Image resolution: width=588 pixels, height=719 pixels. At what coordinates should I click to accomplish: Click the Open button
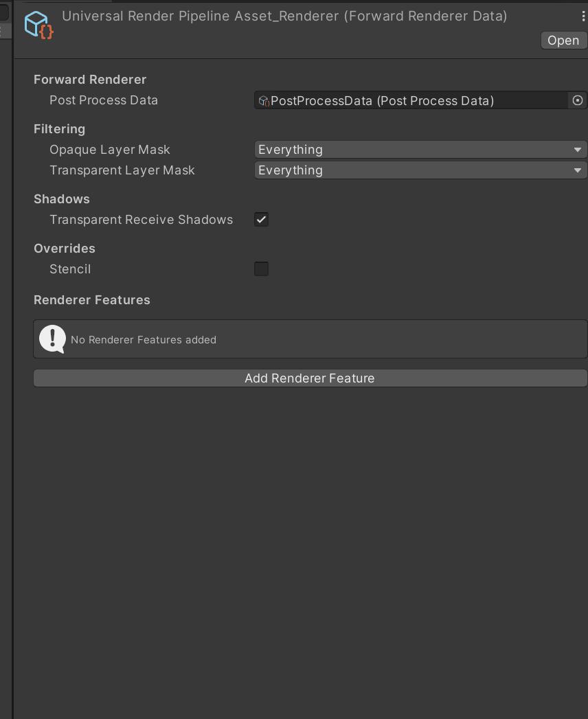(x=563, y=40)
